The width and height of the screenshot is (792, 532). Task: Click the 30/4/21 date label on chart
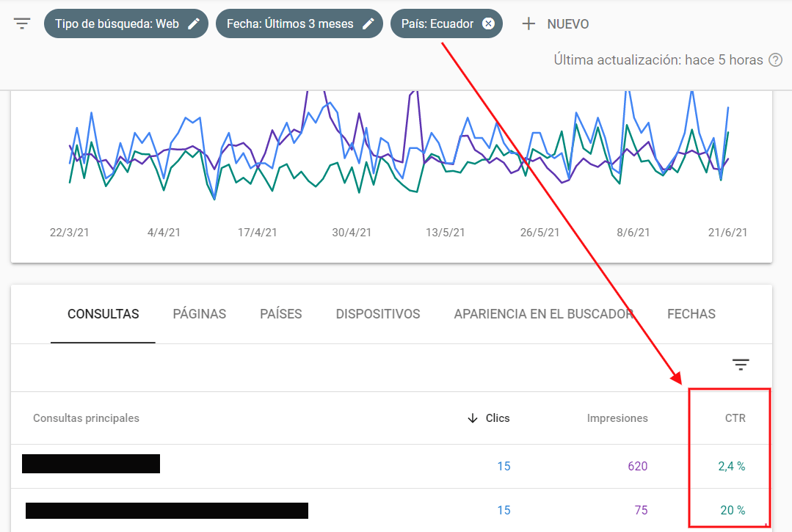[352, 232]
